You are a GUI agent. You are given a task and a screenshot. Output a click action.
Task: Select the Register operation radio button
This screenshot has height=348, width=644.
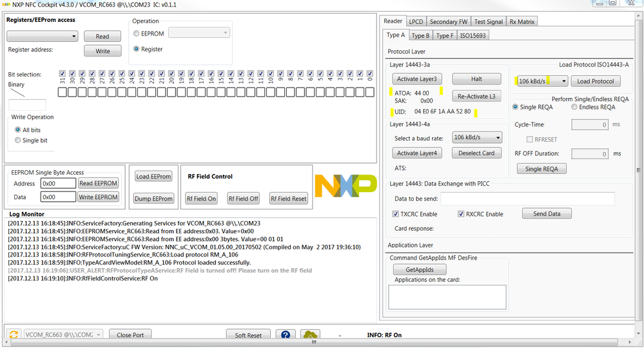137,49
